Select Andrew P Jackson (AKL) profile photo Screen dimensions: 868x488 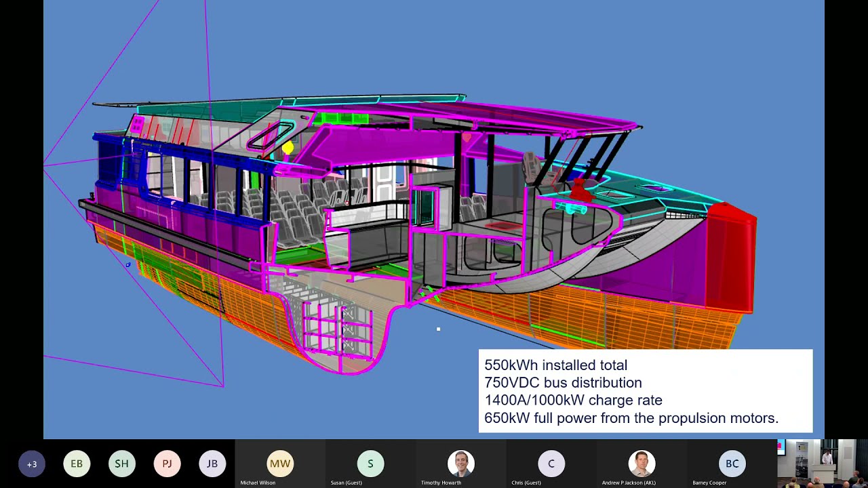point(642,464)
